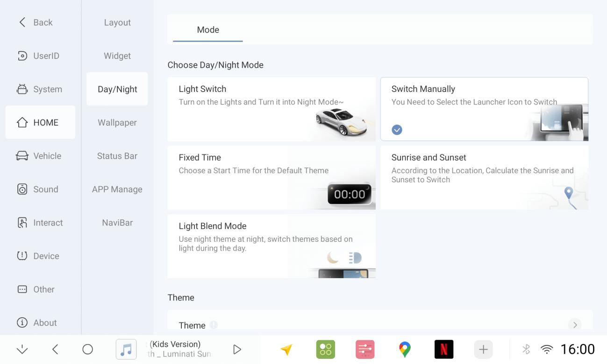Tap the down arrow in navigation bar
Viewport: 607px width, 364px height.
pyautogui.click(x=22, y=350)
